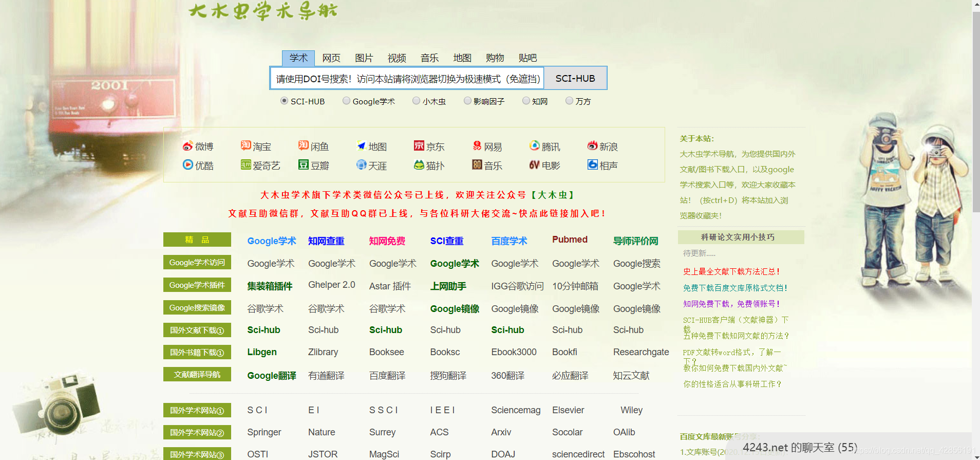Switch to the 购物 search tab

[x=495, y=58]
